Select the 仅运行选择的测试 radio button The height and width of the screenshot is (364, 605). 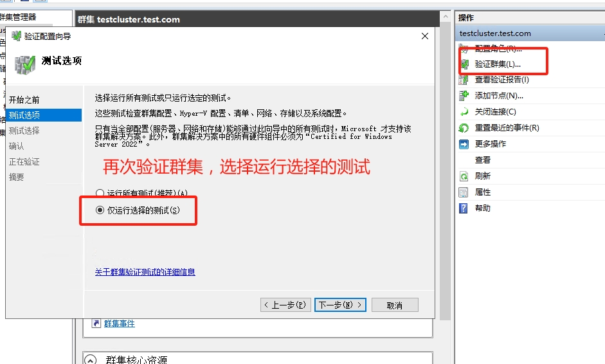point(100,210)
